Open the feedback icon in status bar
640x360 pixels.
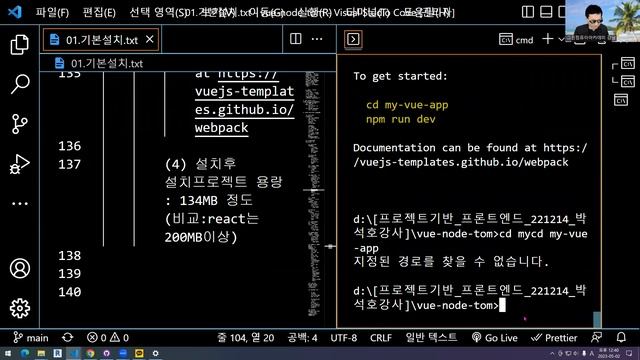coord(596,337)
